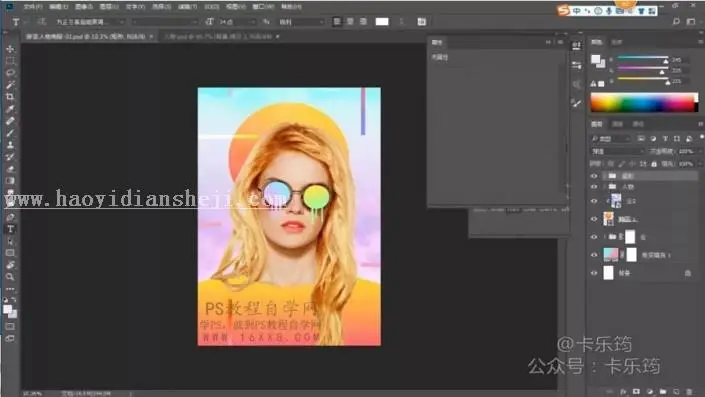Select the Hand tool

coord(10,265)
